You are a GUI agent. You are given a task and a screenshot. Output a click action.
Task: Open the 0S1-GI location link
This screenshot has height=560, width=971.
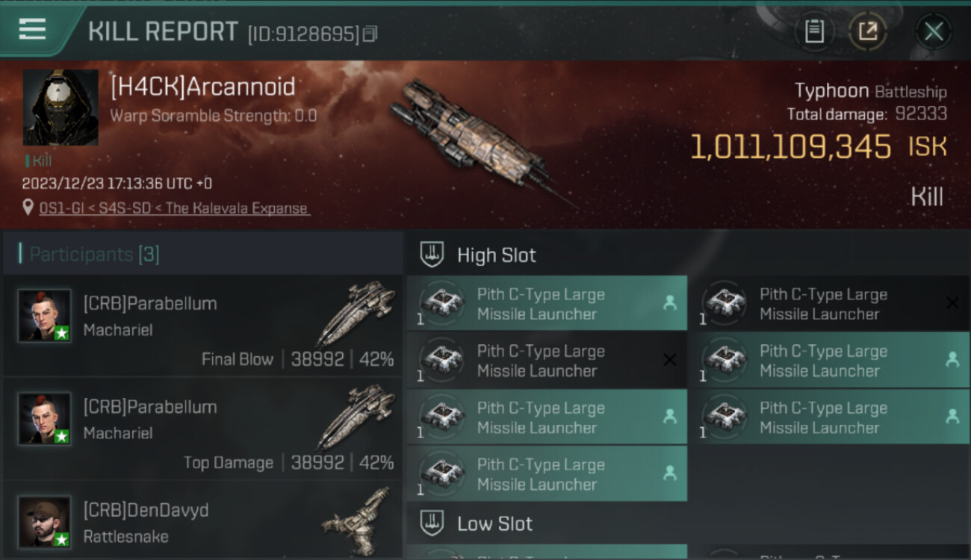click(x=174, y=208)
